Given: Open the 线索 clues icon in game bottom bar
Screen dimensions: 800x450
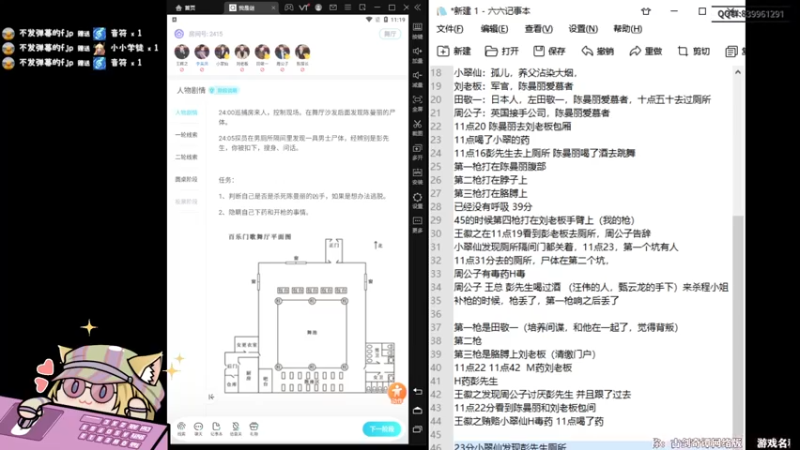Looking at the screenshot, I should pyautogui.click(x=181, y=429).
